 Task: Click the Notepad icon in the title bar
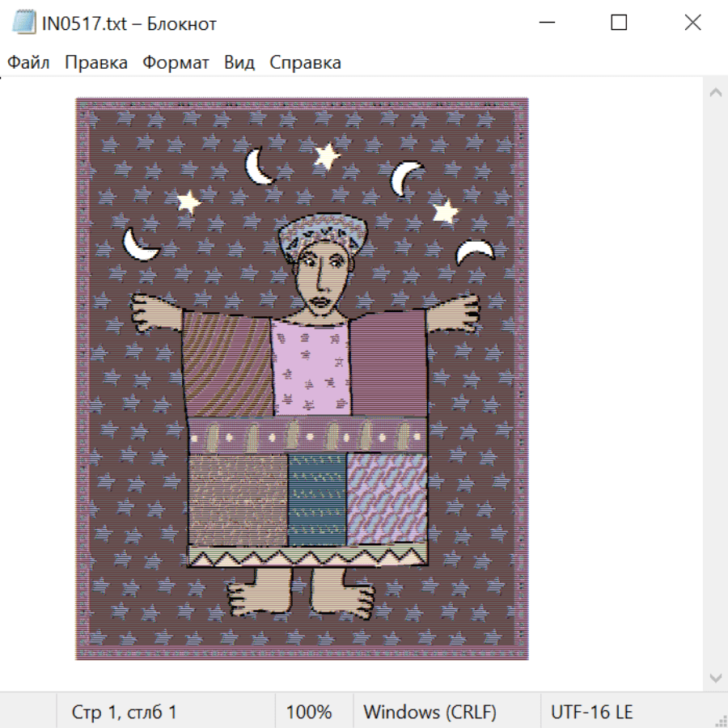tap(23, 23)
